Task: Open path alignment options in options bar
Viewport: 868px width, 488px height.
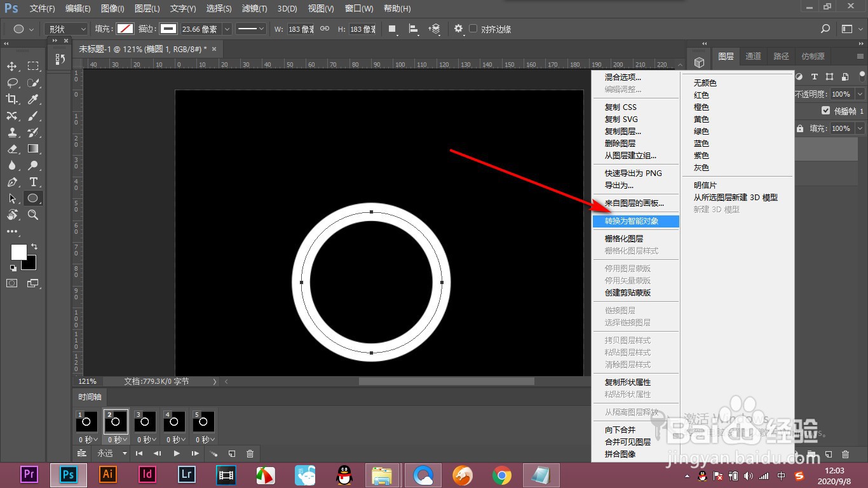Action: click(x=414, y=29)
